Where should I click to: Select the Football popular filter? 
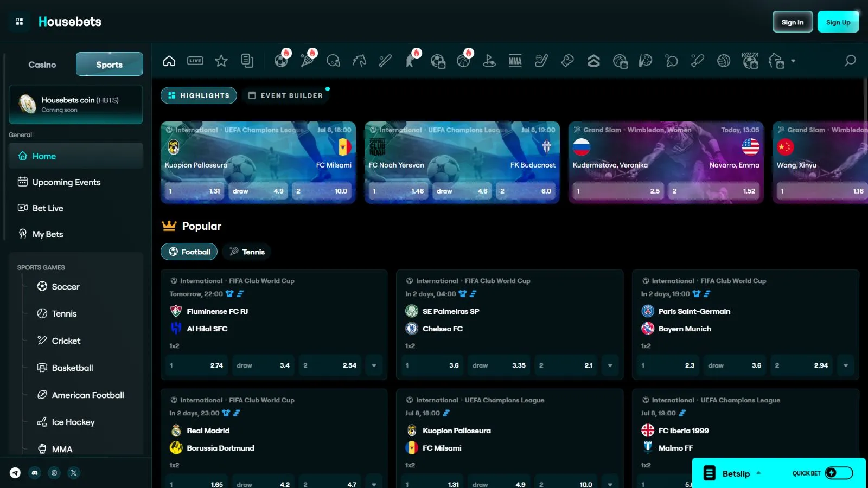point(189,252)
